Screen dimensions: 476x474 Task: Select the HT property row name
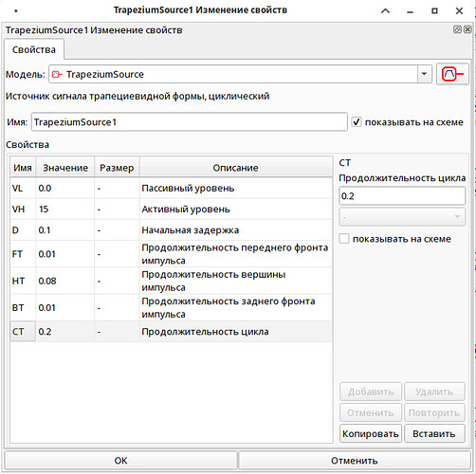point(23,281)
